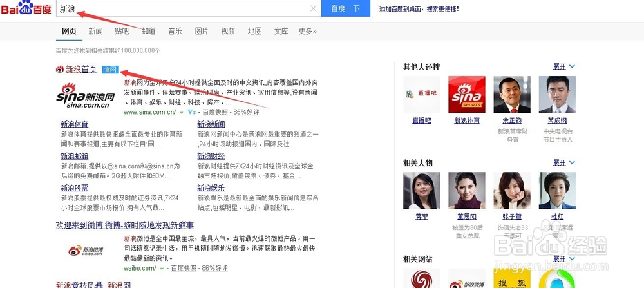Click the 蒋菲 portrait thumbnail
Image resolution: width=644 pixels, height=288 pixels.
click(421, 191)
